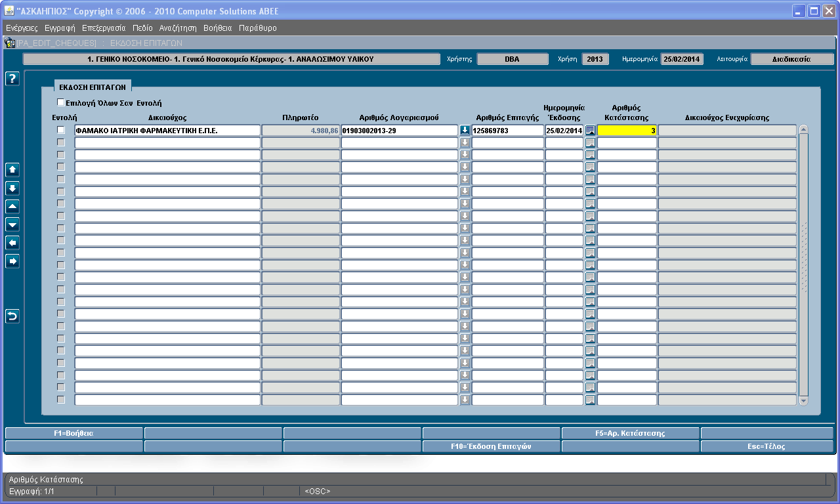Image resolution: width=840 pixels, height=504 pixels.
Task: Click header Ημερομηνία field 25/02/2014
Action: [x=682, y=59]
